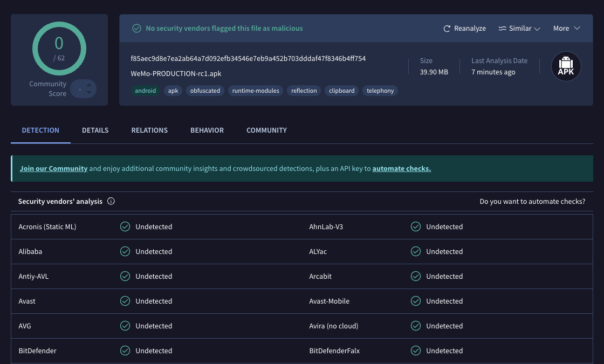Click the AVG undetected check icon

point(125,326)
